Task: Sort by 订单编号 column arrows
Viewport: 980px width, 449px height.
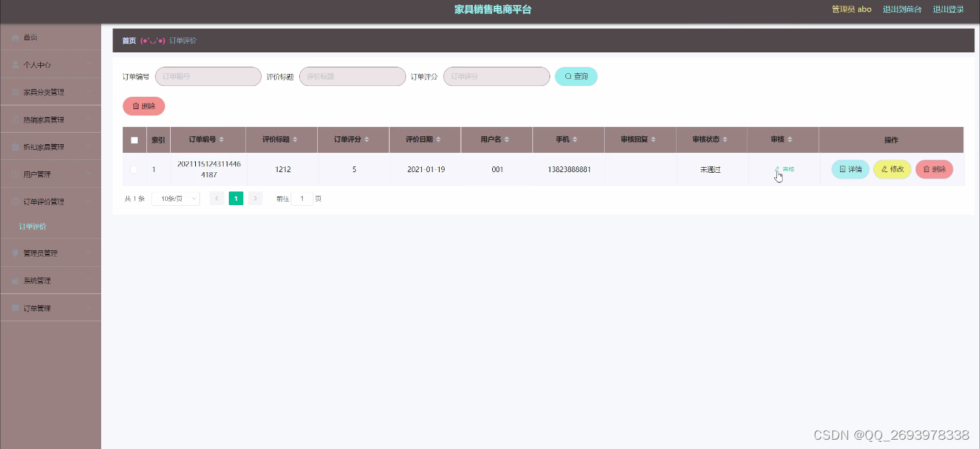Action: (222, 140)
